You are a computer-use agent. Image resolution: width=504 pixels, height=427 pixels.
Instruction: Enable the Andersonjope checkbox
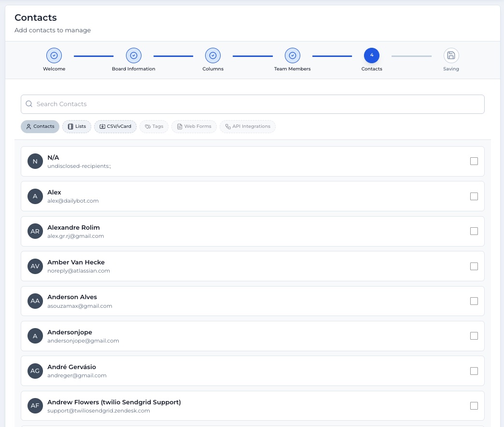pyautogui.click(x=474, y=336)
